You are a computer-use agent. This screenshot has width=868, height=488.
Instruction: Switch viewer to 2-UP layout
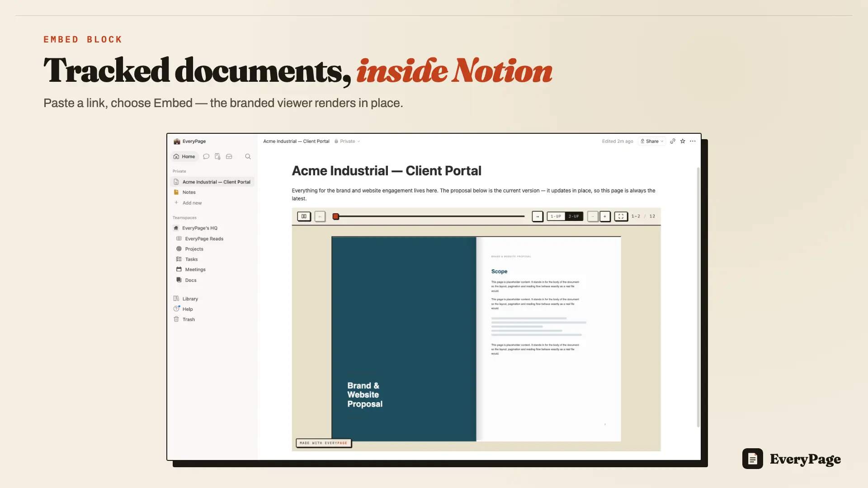pos(574,216)
